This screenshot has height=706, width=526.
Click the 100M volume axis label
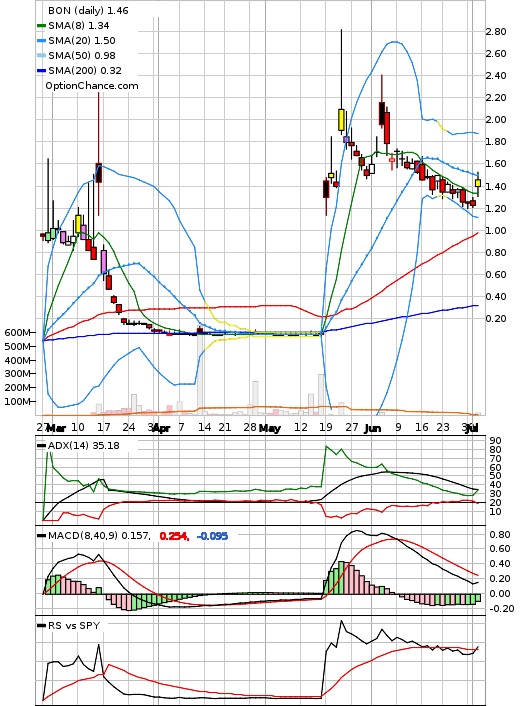pos(18,401)
